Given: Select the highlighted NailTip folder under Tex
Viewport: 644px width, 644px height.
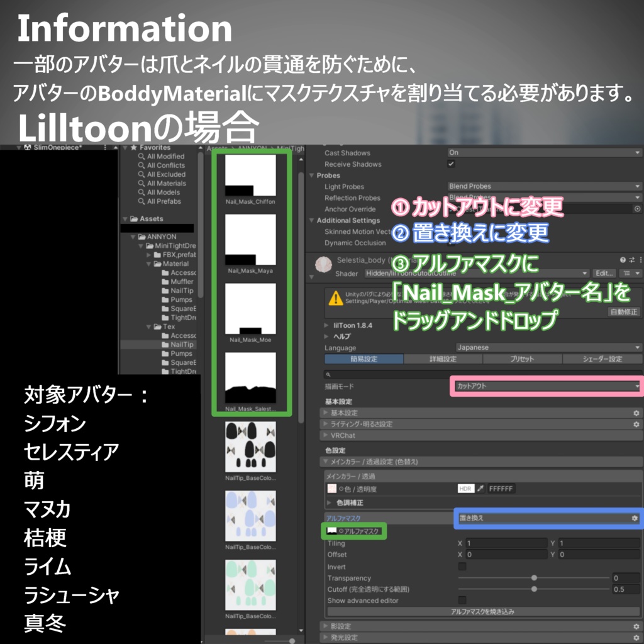Looking at the screenshot, I should pyautogui.click(x=182, y=345).
